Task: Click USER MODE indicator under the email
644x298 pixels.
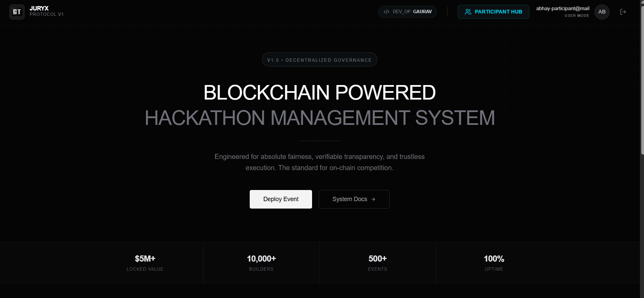Action: point(577,16)
